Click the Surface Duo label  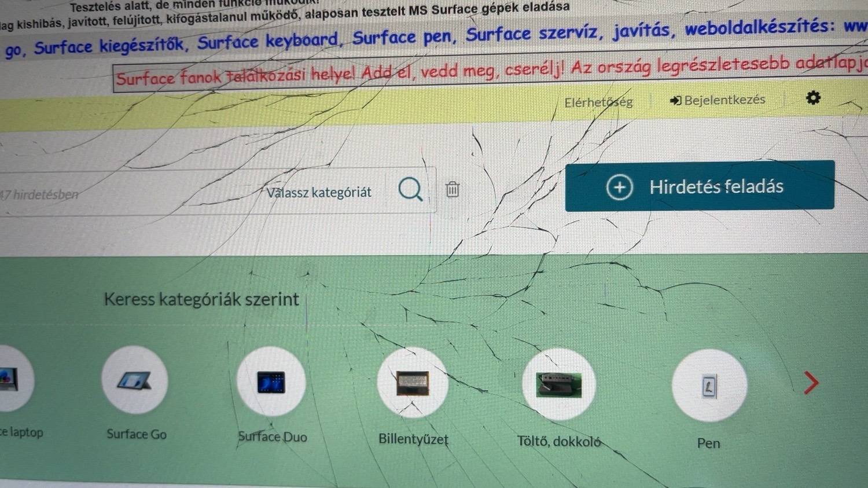273,436
